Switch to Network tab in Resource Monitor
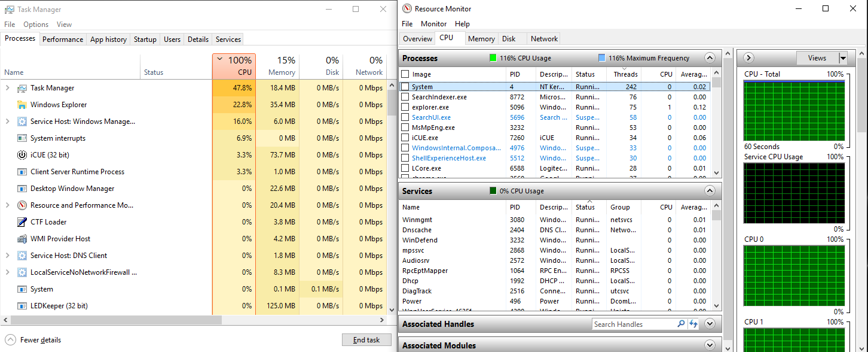Viewport: 868px width, 352px height. (544, 39)
